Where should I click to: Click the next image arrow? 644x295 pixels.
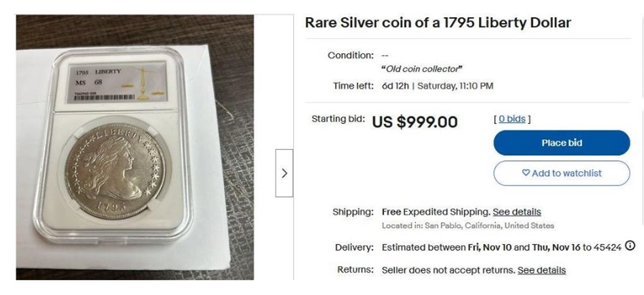[284, 173]
